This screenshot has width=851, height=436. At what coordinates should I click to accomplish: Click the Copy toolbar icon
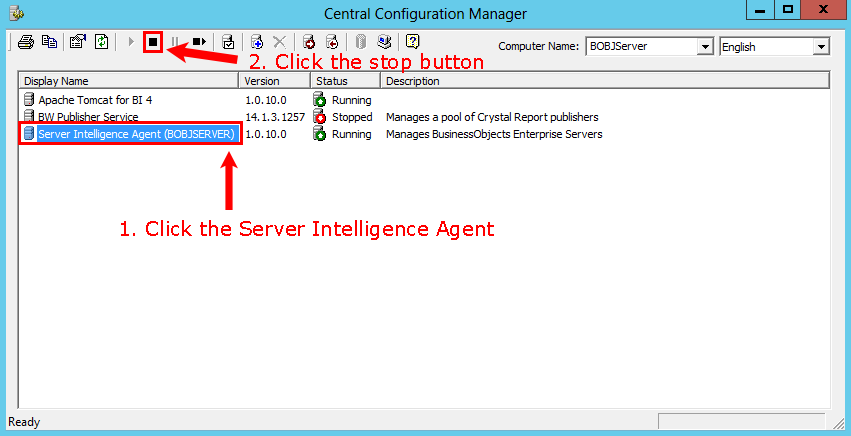(x=49, y=42)
